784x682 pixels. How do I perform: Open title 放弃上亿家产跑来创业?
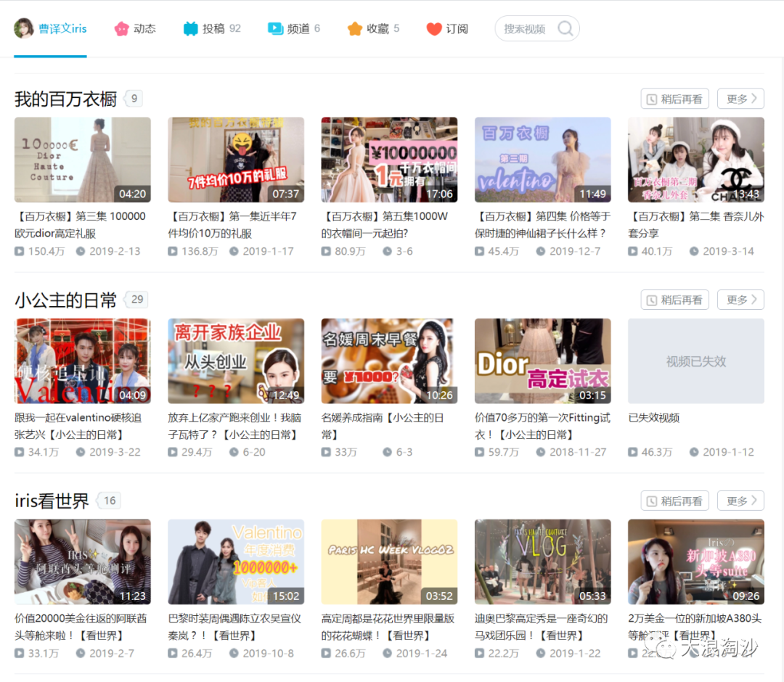(x=235, y=426)
